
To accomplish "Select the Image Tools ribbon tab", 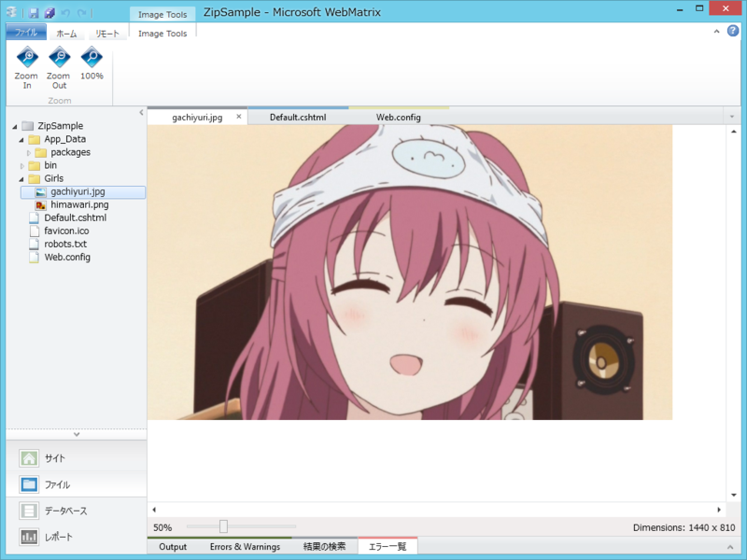I will (x=162, y=34).
